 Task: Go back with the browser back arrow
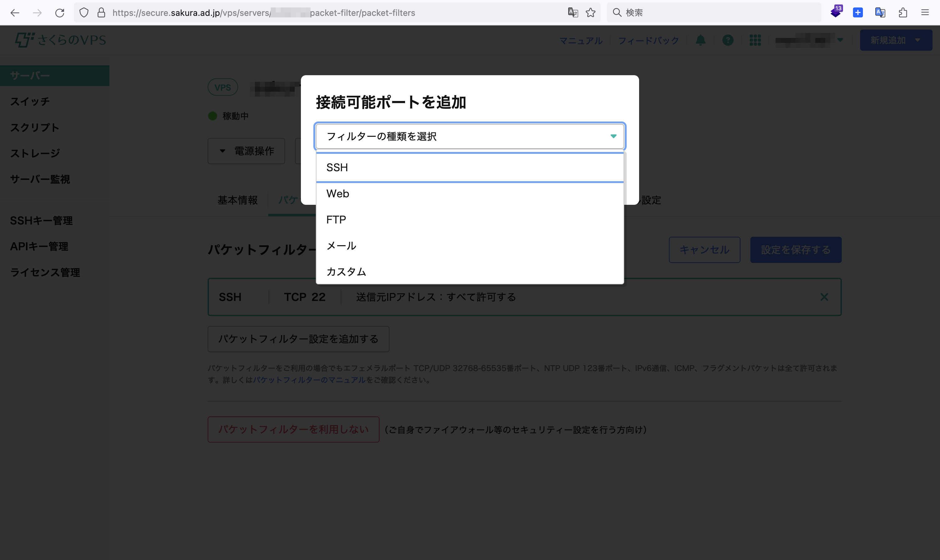[x=15, y=13]
